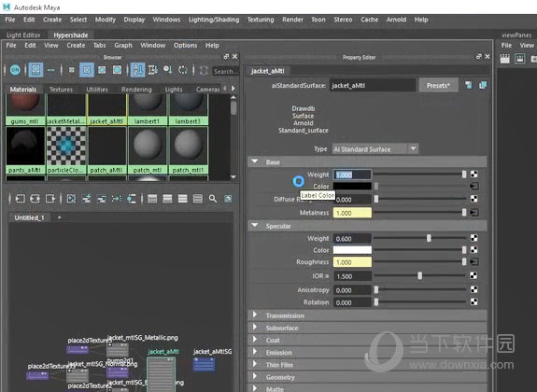Sort Browser materials by name A-Z
The height and width of the screenshot is (392, 537).
[137, 70]
